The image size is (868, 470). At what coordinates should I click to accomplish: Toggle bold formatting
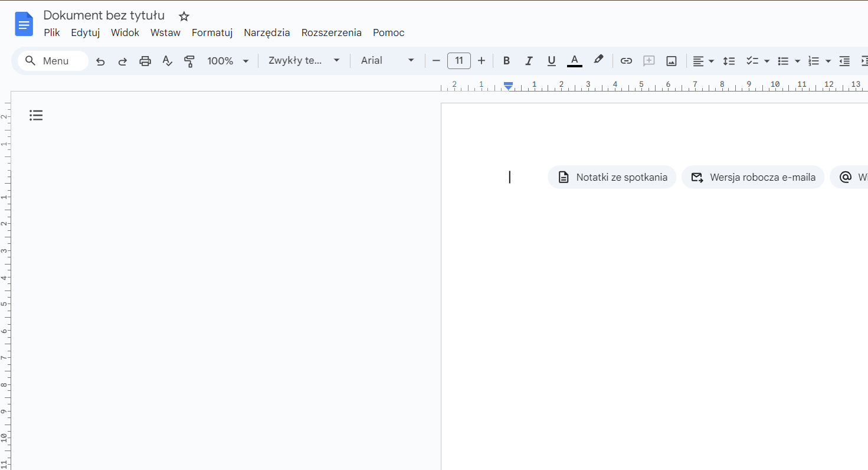tap(506, 60)
